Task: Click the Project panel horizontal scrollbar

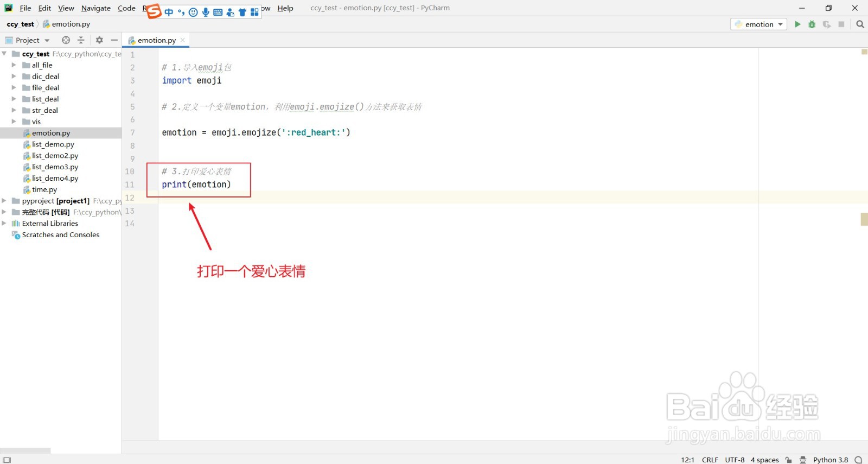Action: click(25, 450)
